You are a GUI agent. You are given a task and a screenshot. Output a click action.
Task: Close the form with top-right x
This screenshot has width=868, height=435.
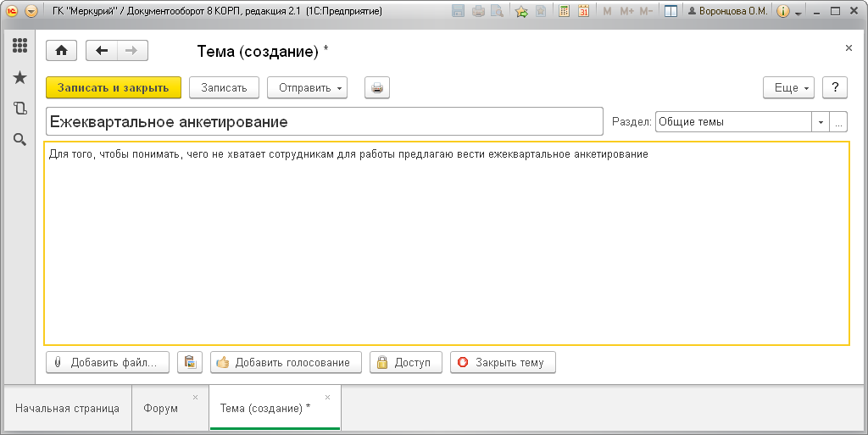pos(849,48)
